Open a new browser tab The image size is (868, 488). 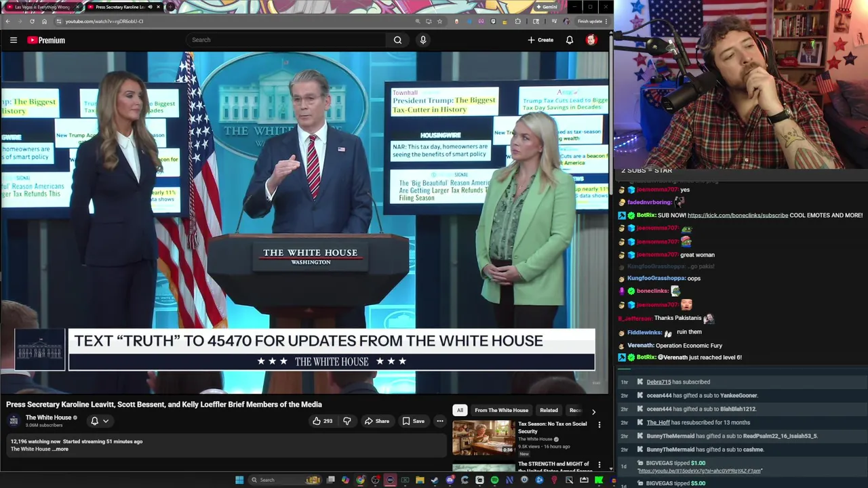[x=170, y=7]
